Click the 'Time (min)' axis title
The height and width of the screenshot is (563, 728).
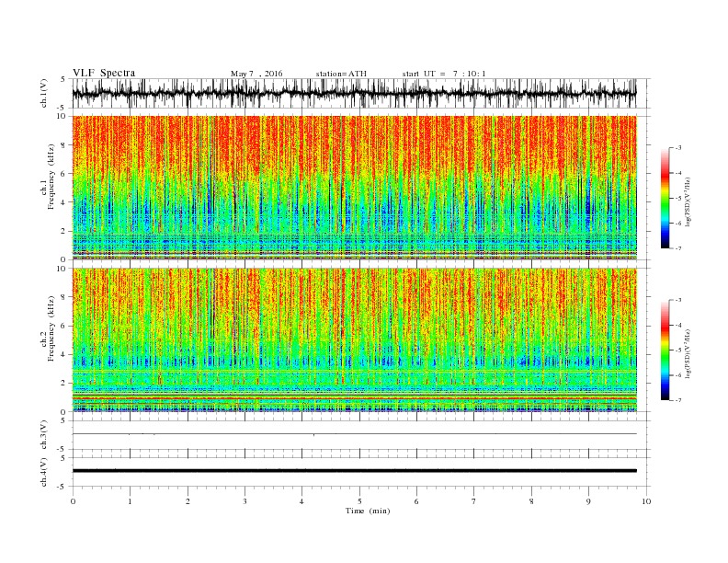(368, 511)
